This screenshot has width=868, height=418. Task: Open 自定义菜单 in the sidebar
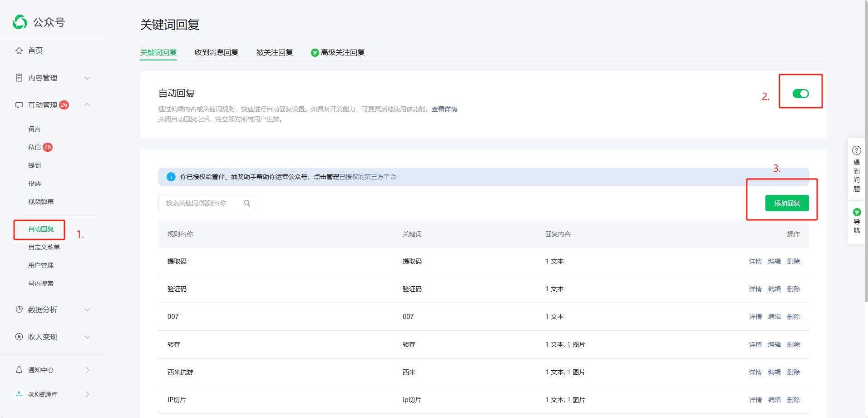[44, 247]
